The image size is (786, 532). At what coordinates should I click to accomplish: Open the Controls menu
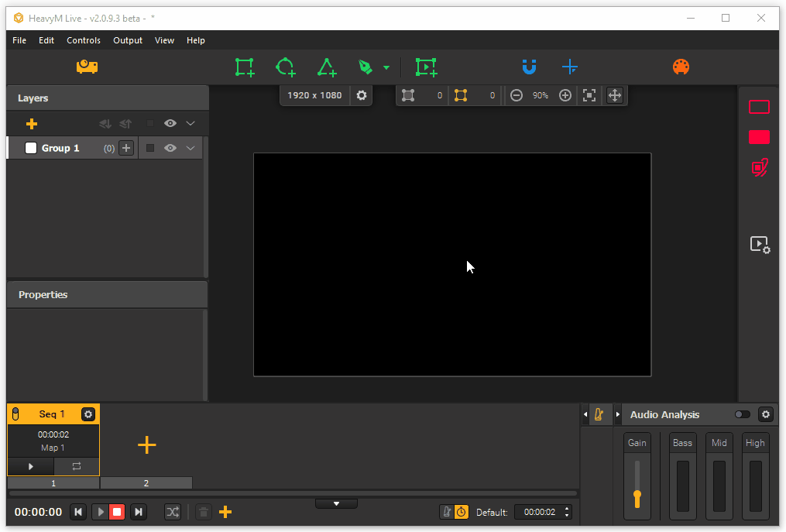click(84, 40)
